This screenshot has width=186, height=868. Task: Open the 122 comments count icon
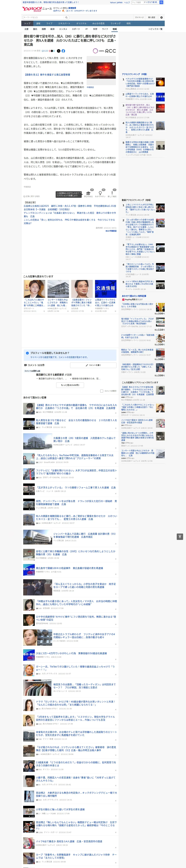[45, 51]
